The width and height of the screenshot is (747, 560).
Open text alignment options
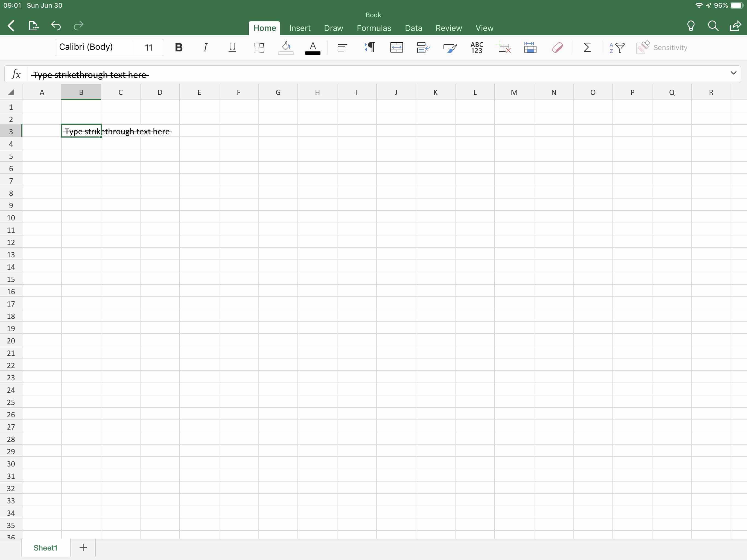[342, 48]
